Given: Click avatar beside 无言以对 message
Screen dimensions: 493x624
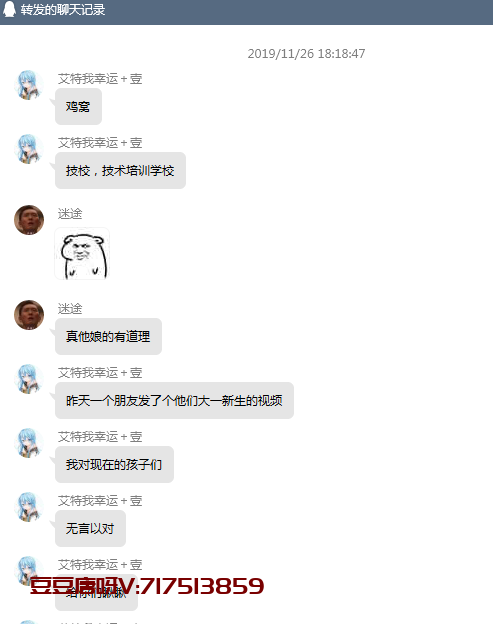Looking at the screenshot, I should click(x=29, y=507).
